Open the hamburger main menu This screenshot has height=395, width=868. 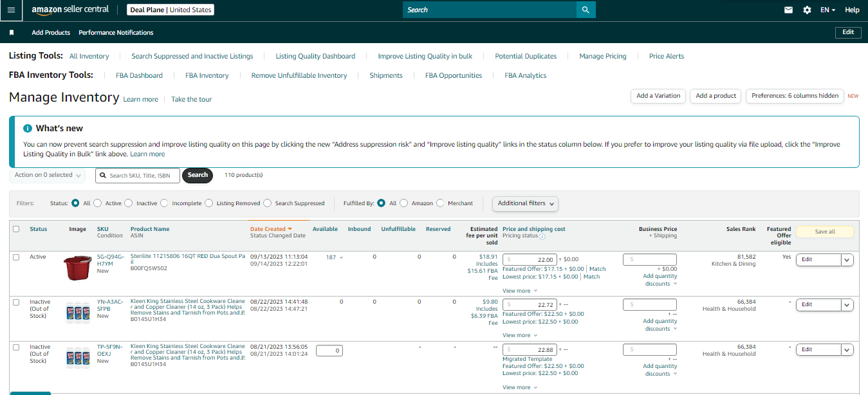pyautogui.click(x=11, y=10)
